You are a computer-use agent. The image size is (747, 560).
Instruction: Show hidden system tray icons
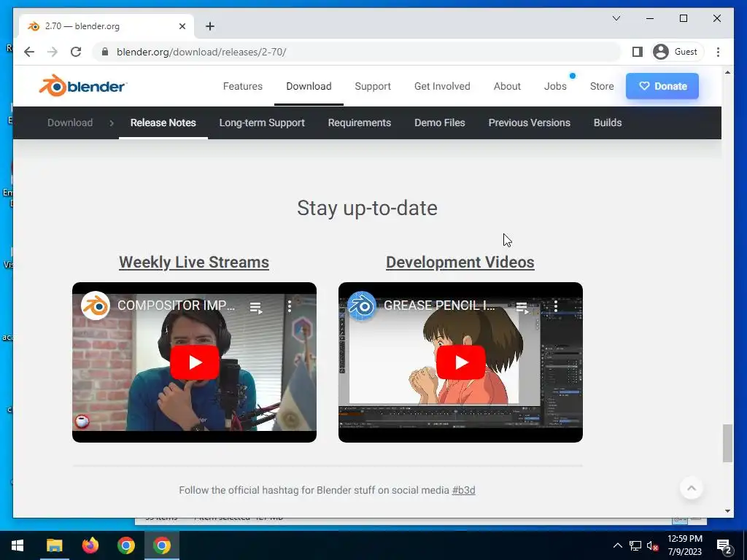point(617,545)
